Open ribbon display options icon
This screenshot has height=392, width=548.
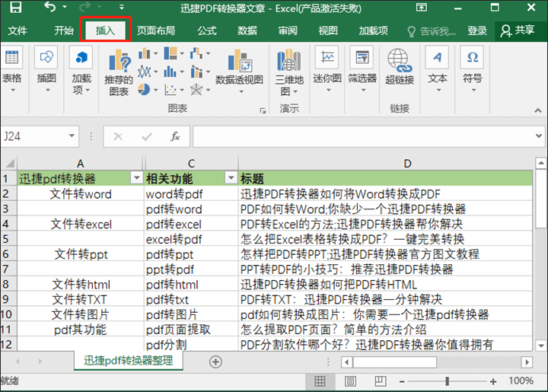(422, 7)
